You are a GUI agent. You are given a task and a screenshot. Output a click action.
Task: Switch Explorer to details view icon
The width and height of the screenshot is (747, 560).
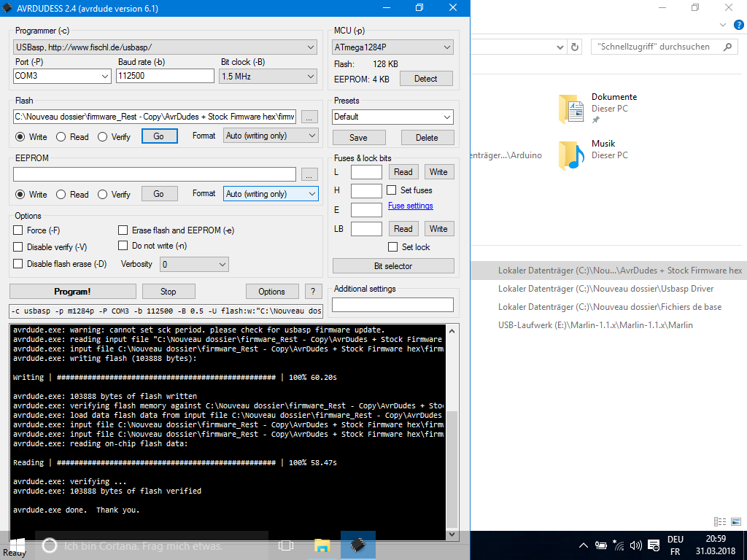pyautogui.click(x=720, y=522)
